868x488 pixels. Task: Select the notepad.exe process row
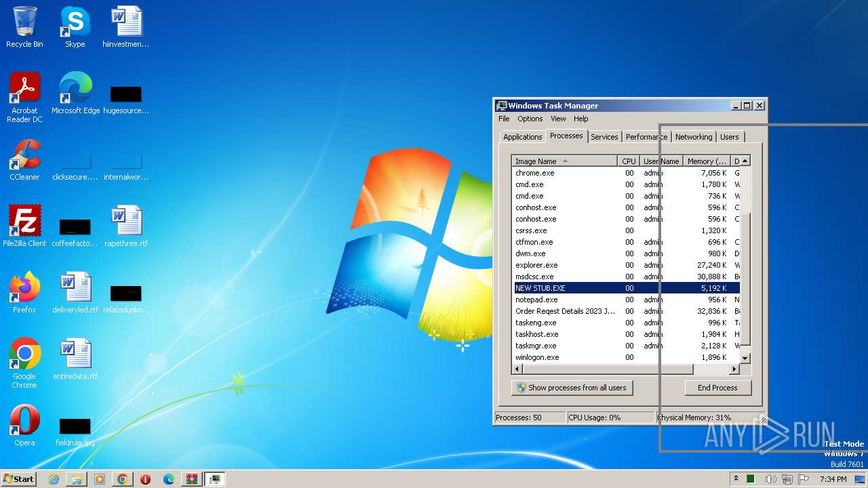tap(625, 300)
